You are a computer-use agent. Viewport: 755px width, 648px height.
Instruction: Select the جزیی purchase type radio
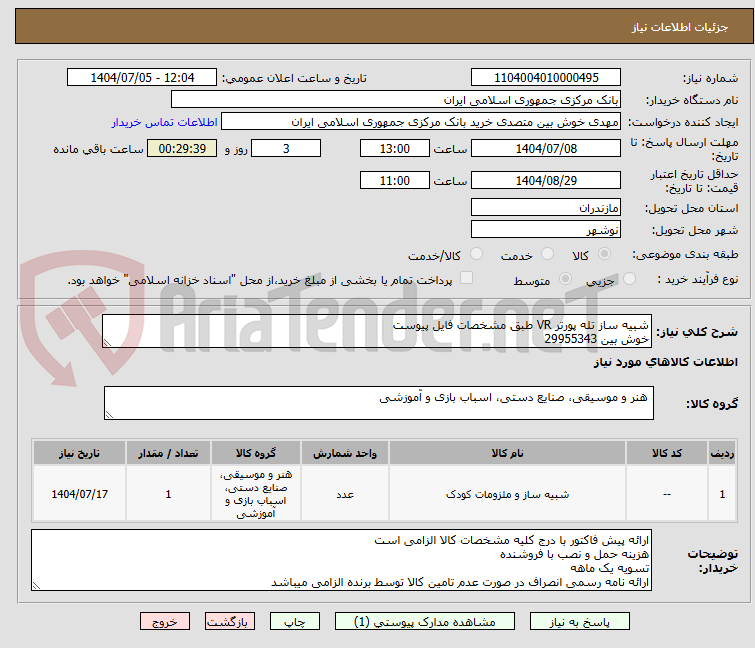[x=629, y=279]
